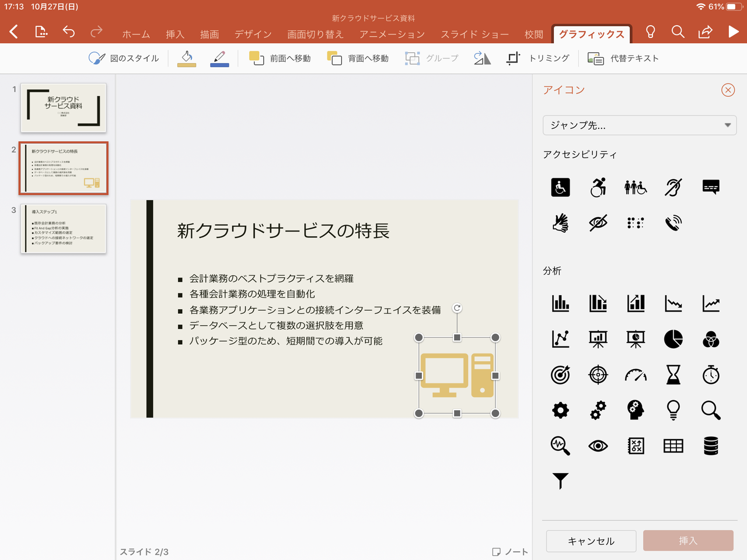Click the bullet 各種会計業務の処理を自動化
The height and width of the screenshot is (560, 747).
coord(252,294)
